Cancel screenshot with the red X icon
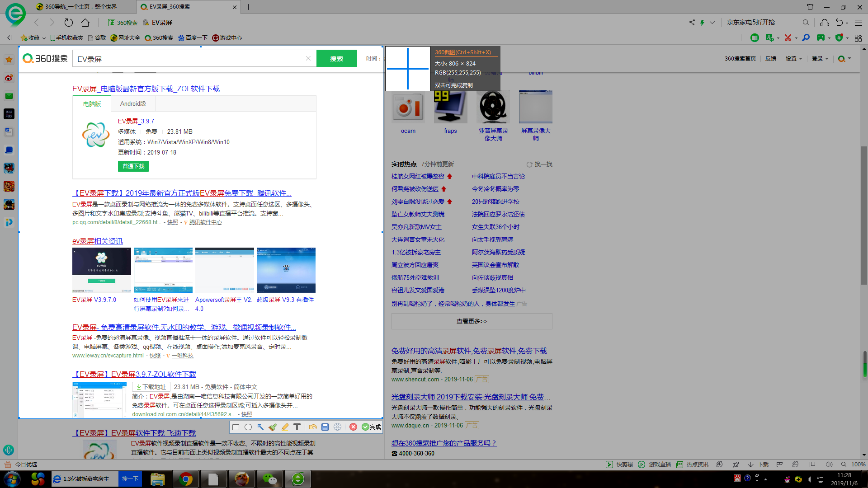This screenshot has height=488, width=868. click(354, 427)
